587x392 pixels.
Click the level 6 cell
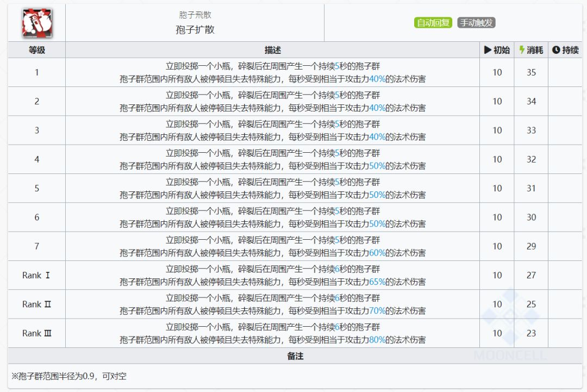point(37,217)
